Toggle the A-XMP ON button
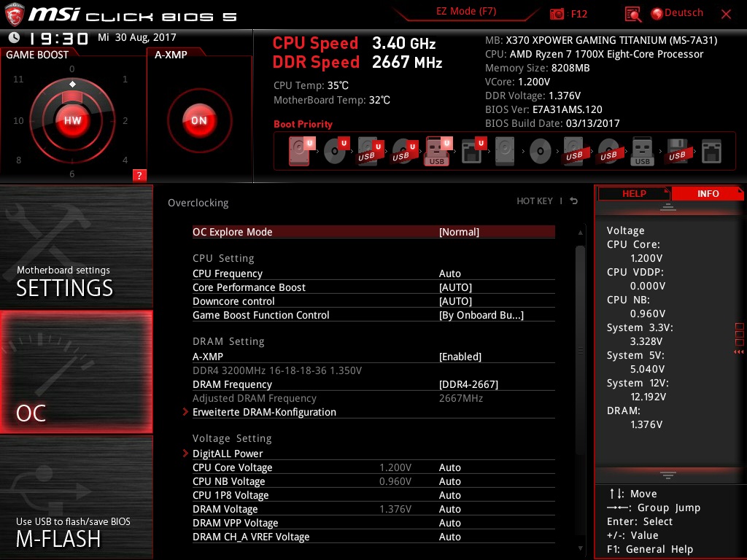 pos(199,120)
